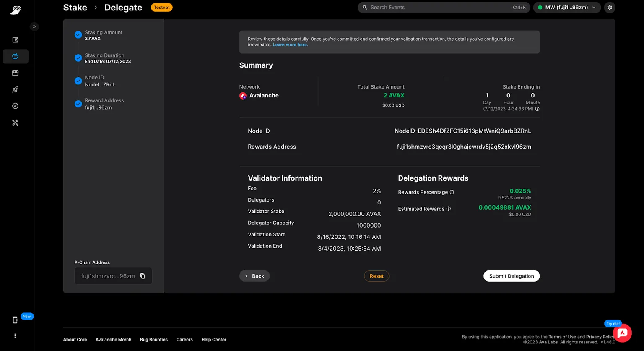
Task: Select the Stake piggy bank sidebar icon
Action: pos(16,56)
